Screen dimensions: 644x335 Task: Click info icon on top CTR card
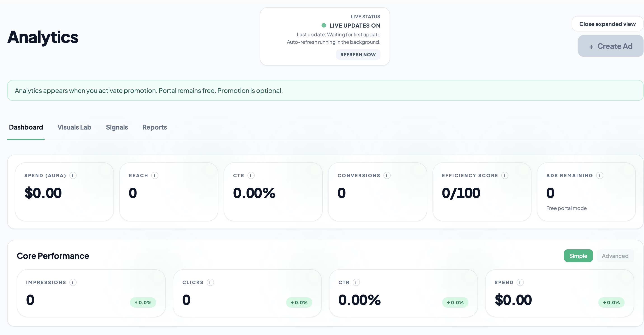click(251, 175)
